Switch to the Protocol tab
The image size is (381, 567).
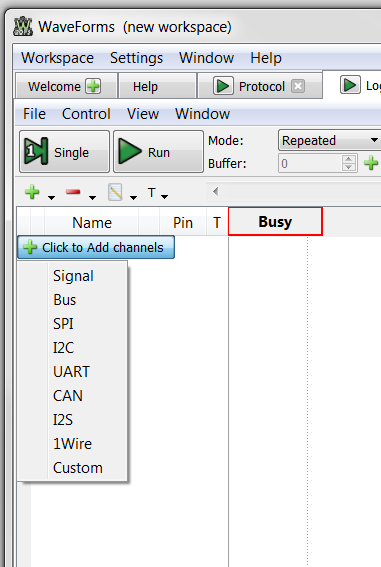(260, 86)
